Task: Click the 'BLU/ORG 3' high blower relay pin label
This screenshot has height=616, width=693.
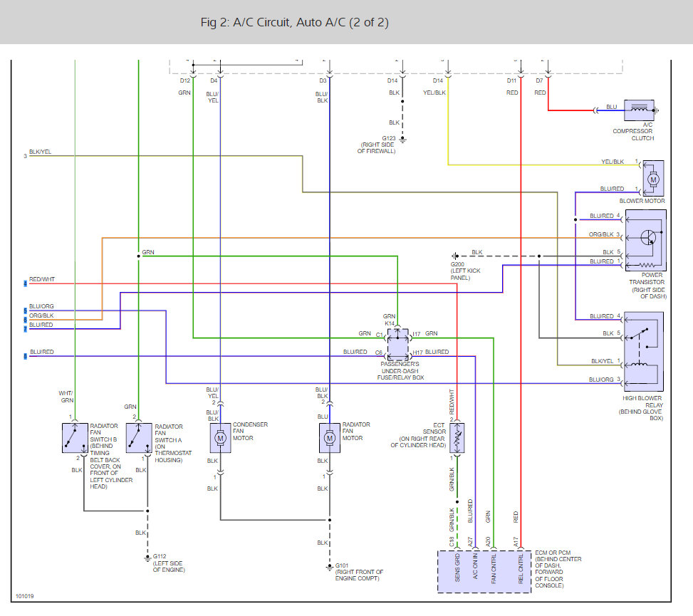Action: [x=604, y=380]
